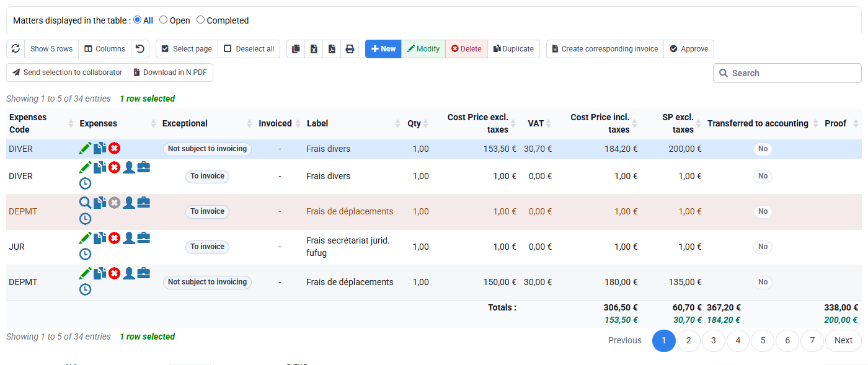This screenshot has width=868, height=365.
Task: Delete the 150,00 € DEPMT row with red X
Action: [x=114, y=273]
